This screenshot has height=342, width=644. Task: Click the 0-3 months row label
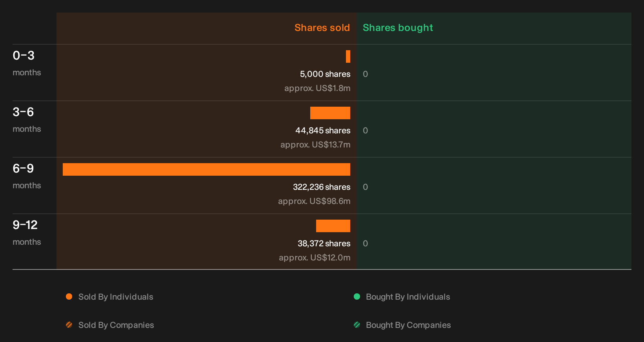[x=27, y=63]
